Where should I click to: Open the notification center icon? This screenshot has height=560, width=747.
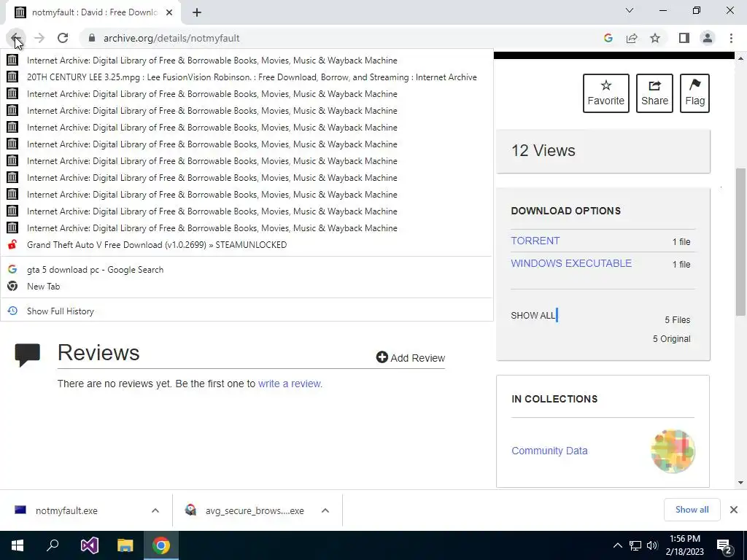724,547
